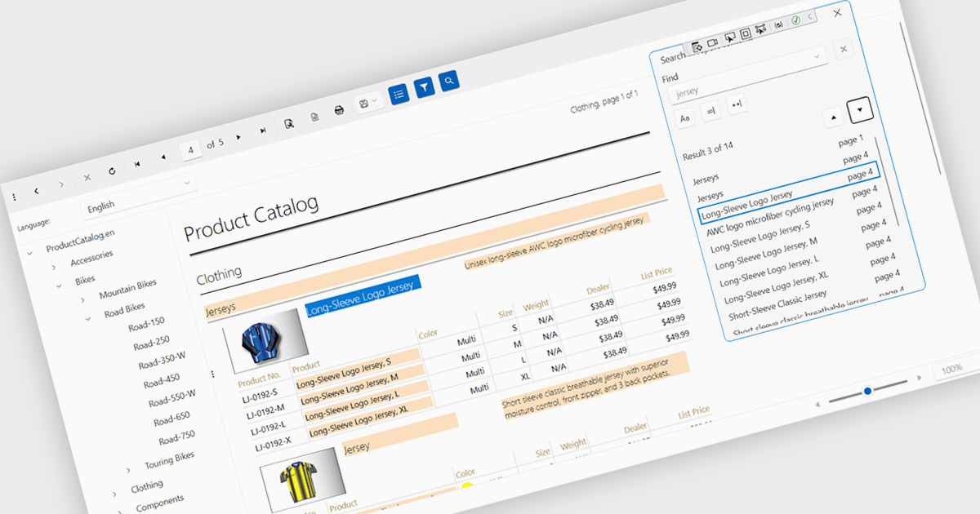Click 'Short-Sleeve Classic Jersey' search result

tap(777, 306)
